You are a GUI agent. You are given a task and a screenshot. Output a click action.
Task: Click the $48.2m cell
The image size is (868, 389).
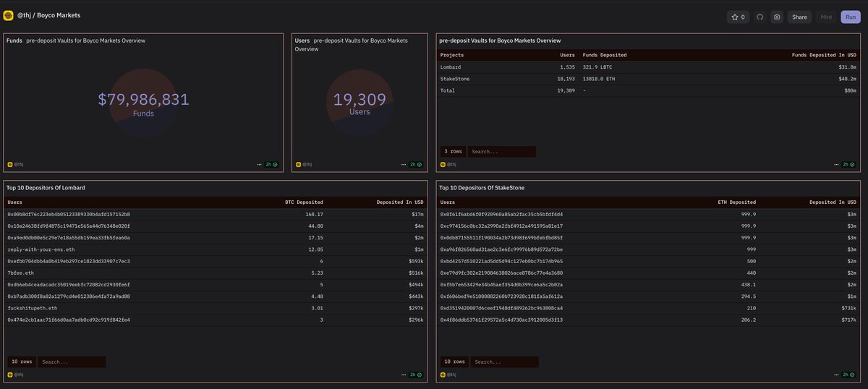click(x=847, y=78)
